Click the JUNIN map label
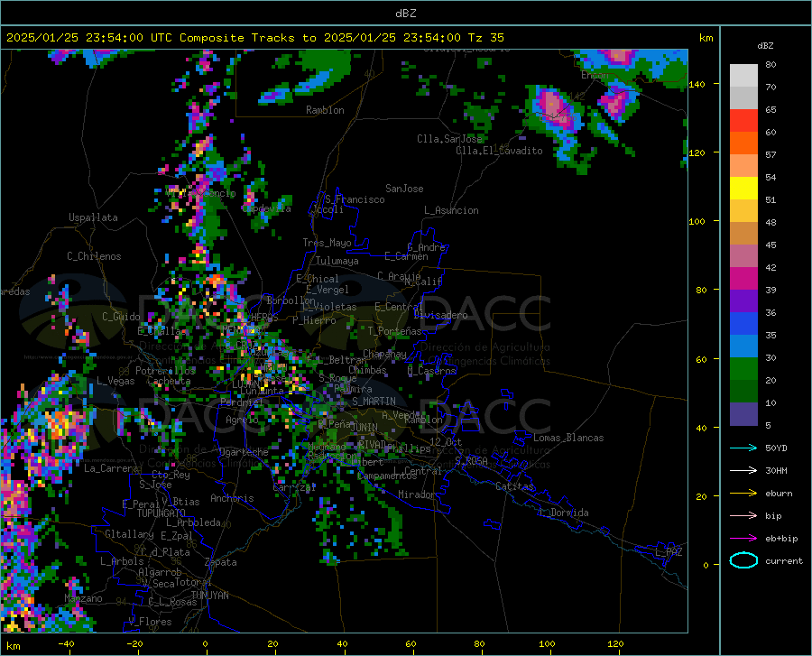Image resolution: width=812 pixels, height=656 pixels. coord(364,428)
